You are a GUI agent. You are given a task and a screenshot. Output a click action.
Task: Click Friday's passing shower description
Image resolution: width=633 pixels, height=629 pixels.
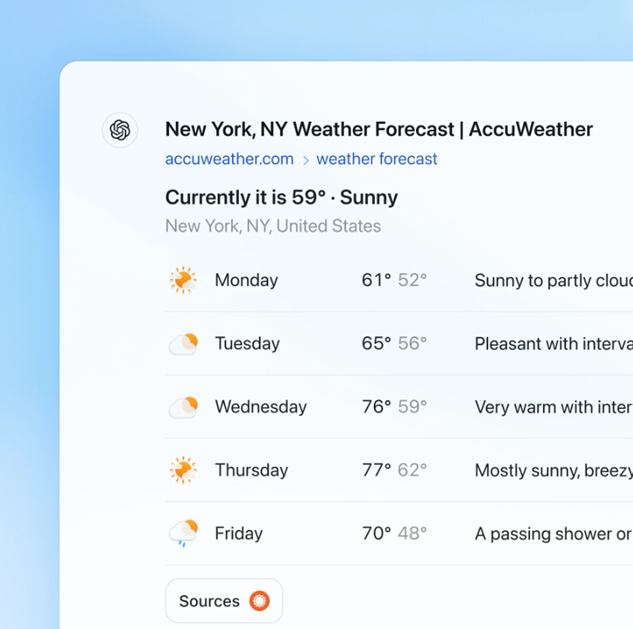pos(553,534)
